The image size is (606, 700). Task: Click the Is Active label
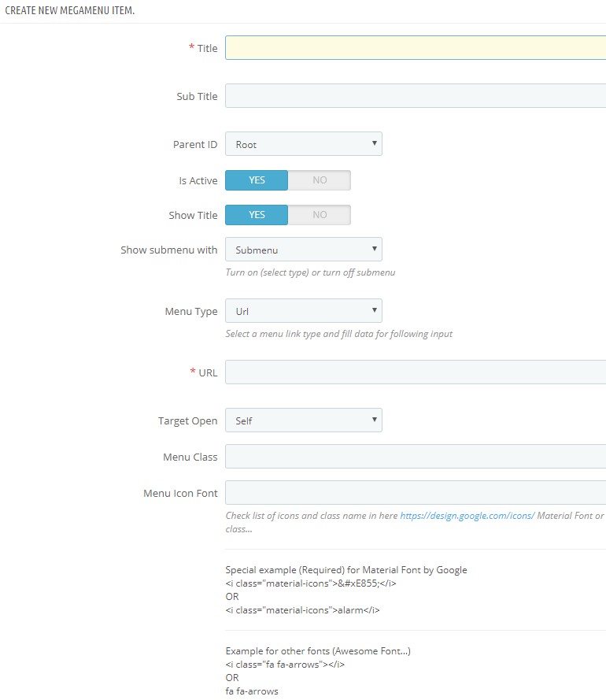coord(198,181)
